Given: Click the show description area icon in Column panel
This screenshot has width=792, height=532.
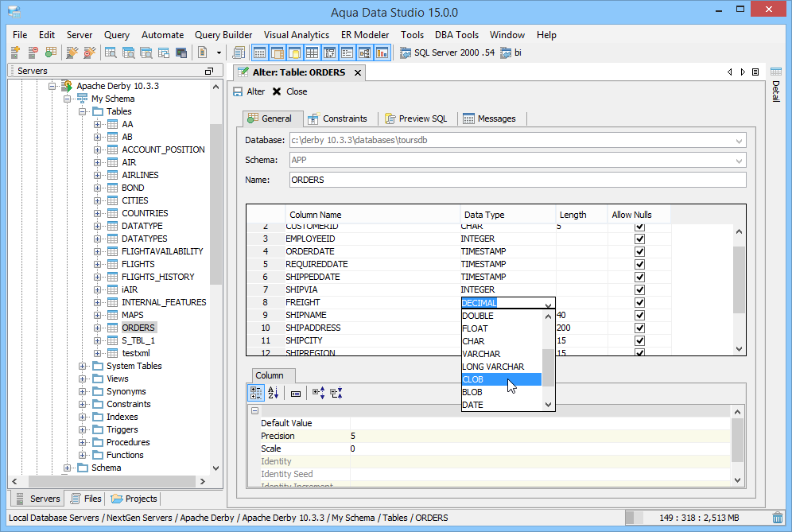Looking at the screenshot, I should [296, 393].
